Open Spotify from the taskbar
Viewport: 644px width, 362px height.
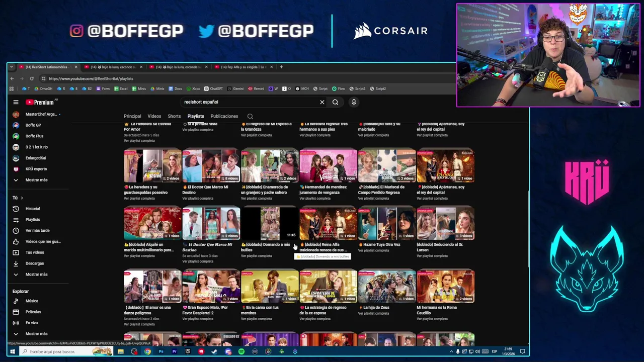242,351
